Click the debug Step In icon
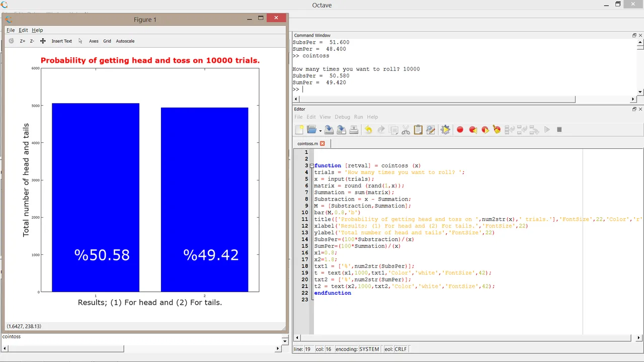Viewport: 644px width, 362px height. [x=522, y=130]
